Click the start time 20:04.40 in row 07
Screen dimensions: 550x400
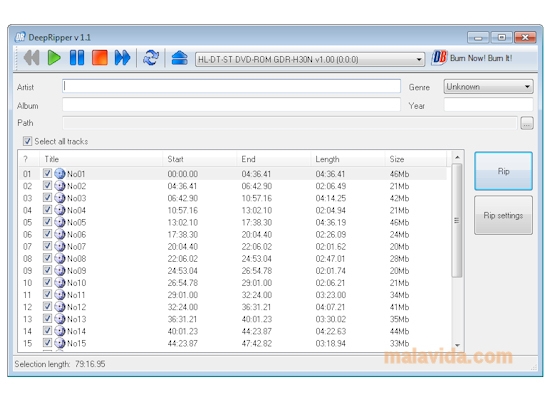pos(182,247)
